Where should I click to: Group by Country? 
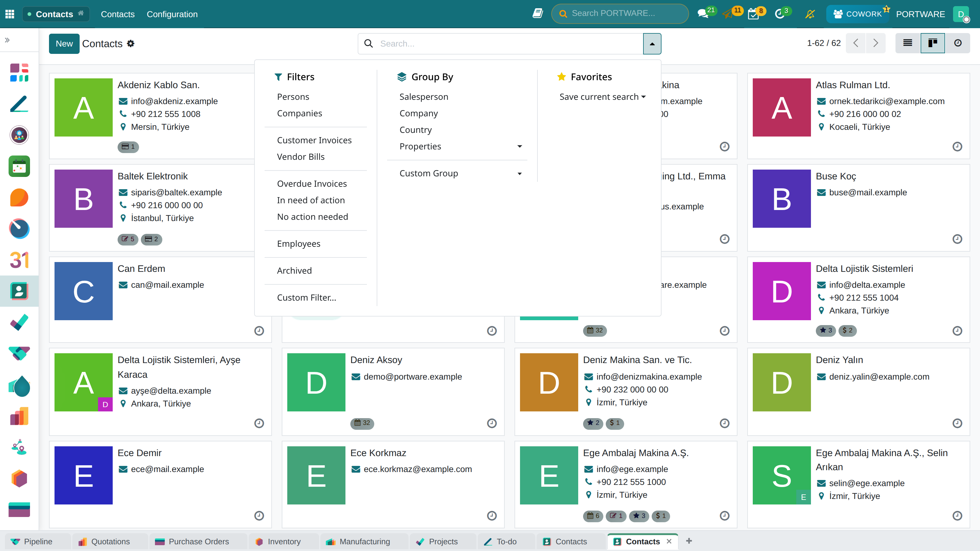(416, 130)
